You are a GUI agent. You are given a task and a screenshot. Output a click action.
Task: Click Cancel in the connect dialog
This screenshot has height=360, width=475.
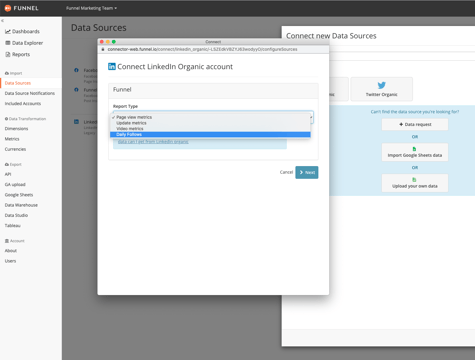pyautogui.click(x=286, y=172)
